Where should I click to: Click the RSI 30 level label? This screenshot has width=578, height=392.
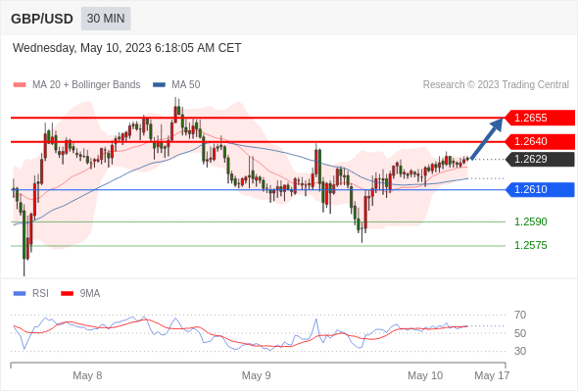520,351
